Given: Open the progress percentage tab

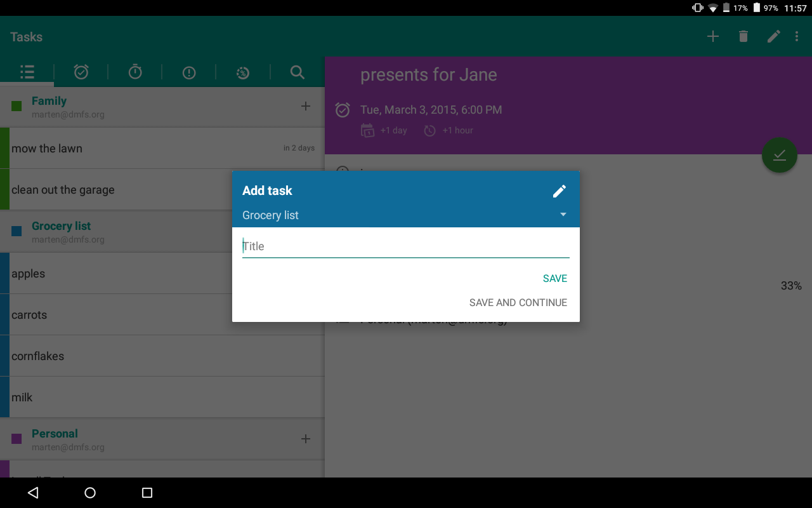Looking at the screenshot, I should [242, 73].
